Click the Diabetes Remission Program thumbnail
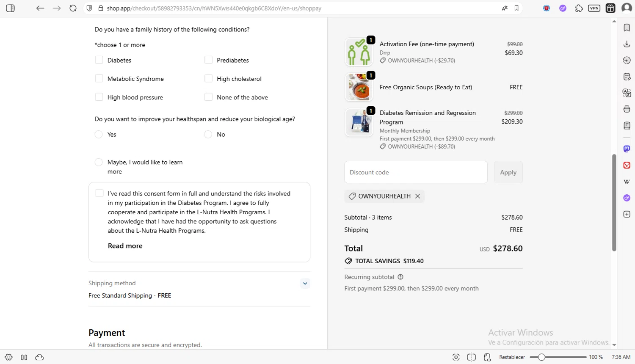This screenshot has height=364, width=635. (x=359, y=122)
